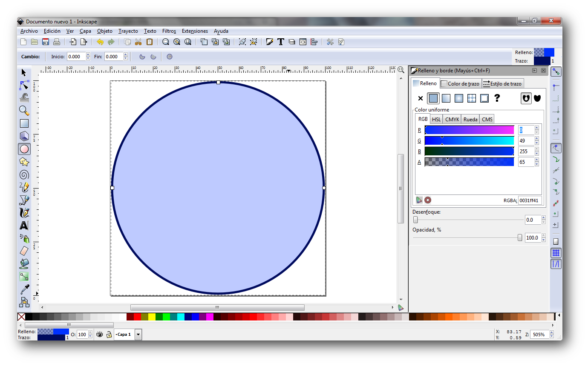
Task: Select the Zoom magnifier tool
Action: [x=24, y=111]
